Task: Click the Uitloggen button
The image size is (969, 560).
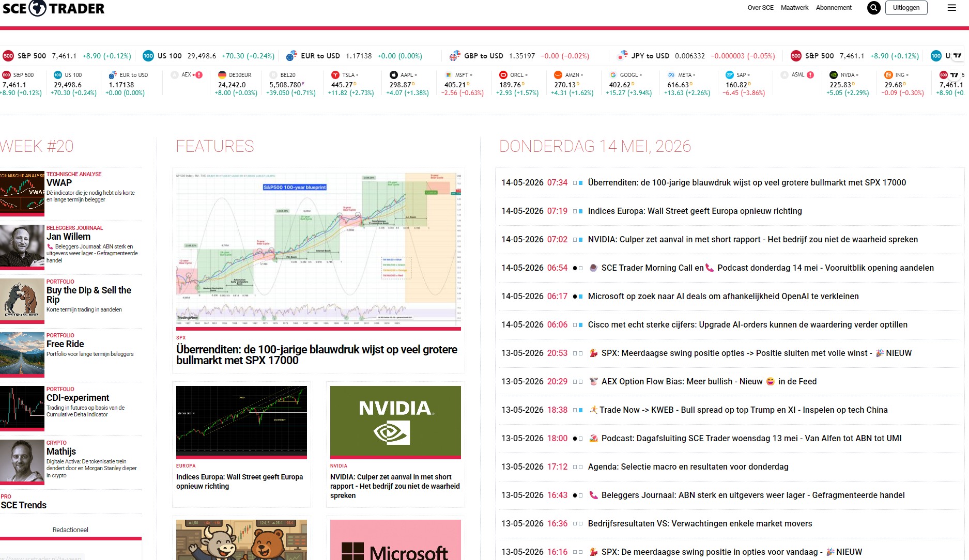Action: tap(906, 8)
